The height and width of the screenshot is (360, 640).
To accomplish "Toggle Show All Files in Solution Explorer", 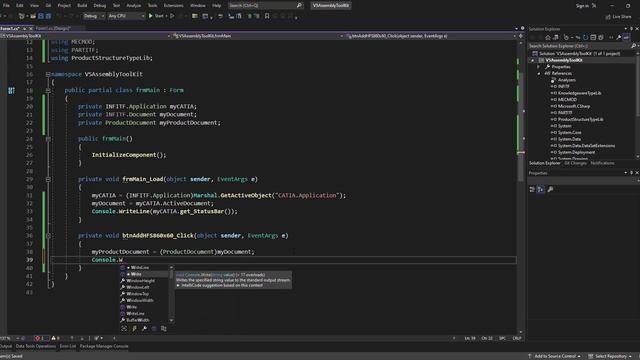I will pos(601,38).
